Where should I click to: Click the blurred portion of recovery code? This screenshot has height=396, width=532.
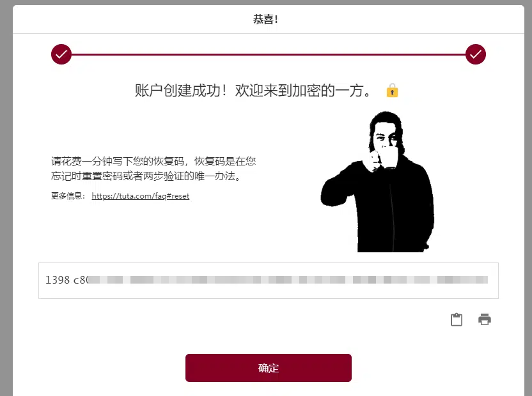288,280
